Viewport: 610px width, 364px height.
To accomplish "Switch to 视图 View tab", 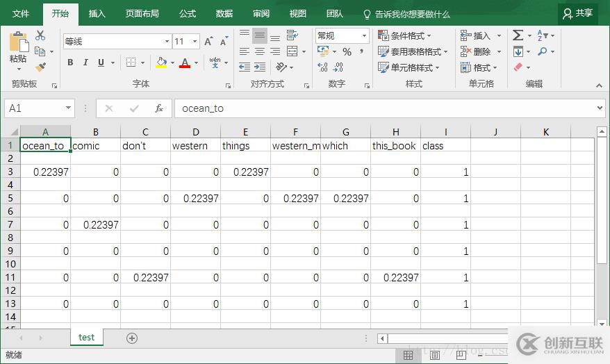I will [x=297, y=14].
